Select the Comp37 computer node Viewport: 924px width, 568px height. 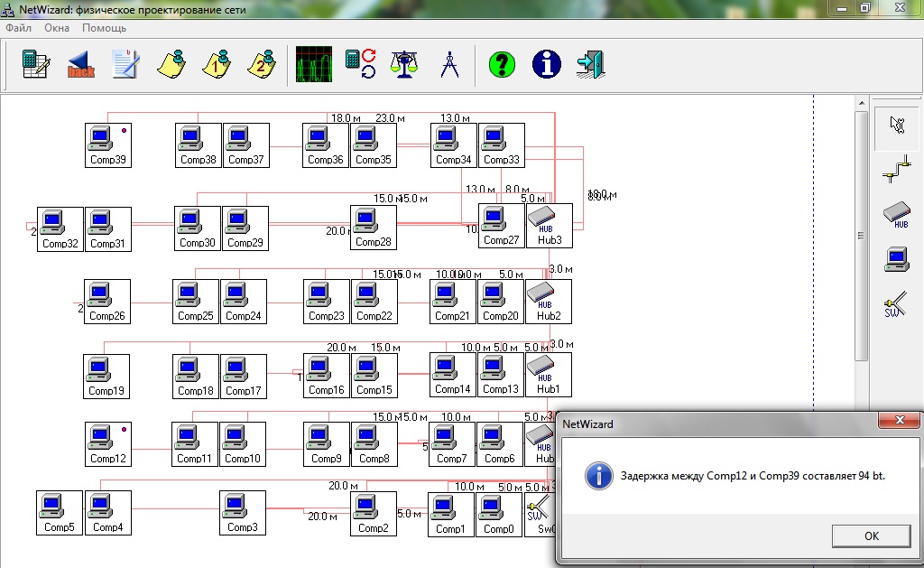point(245,145)
